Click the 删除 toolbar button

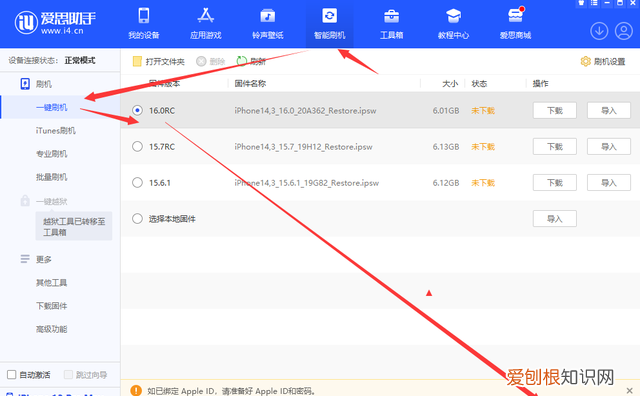point(211,62)
